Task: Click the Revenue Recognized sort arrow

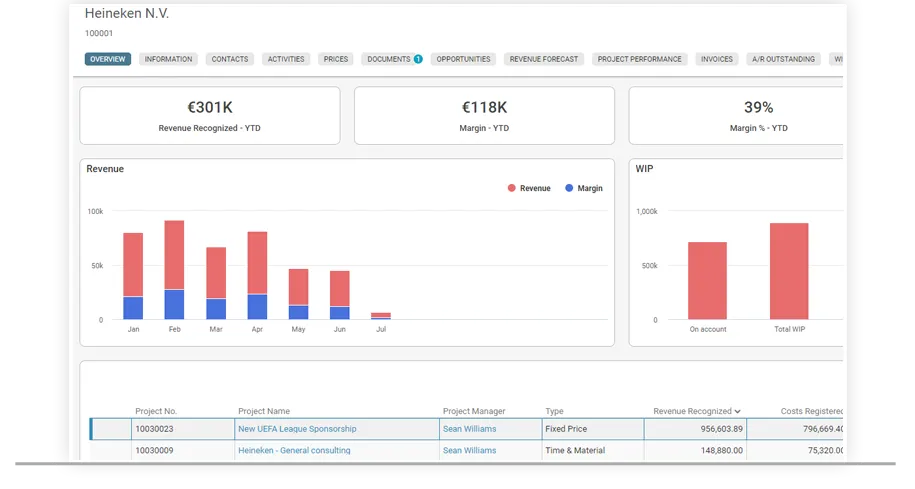Action: (738, 411)
